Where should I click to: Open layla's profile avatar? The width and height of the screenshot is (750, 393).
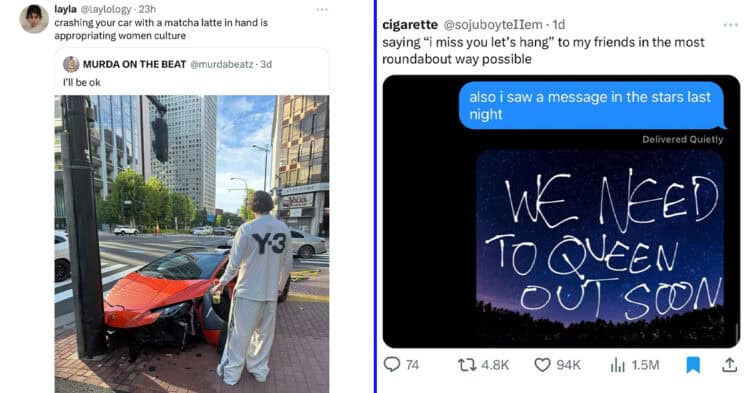coord(33,19)
